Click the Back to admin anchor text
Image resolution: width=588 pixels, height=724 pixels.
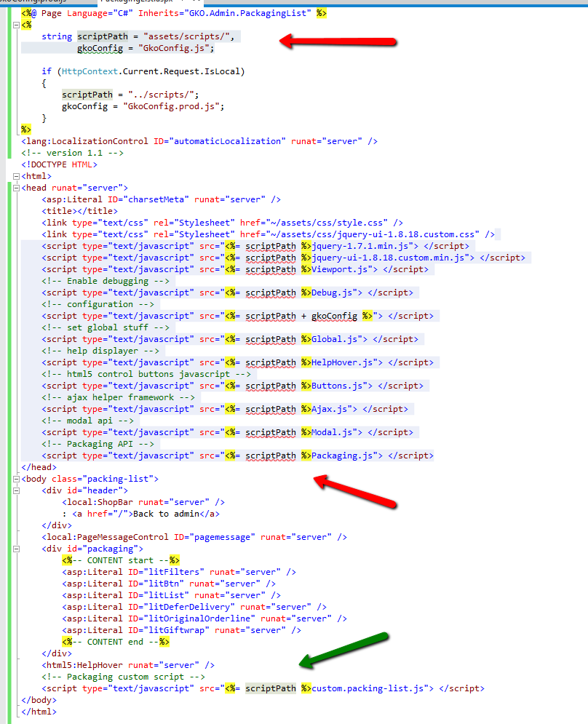point(166,514)
